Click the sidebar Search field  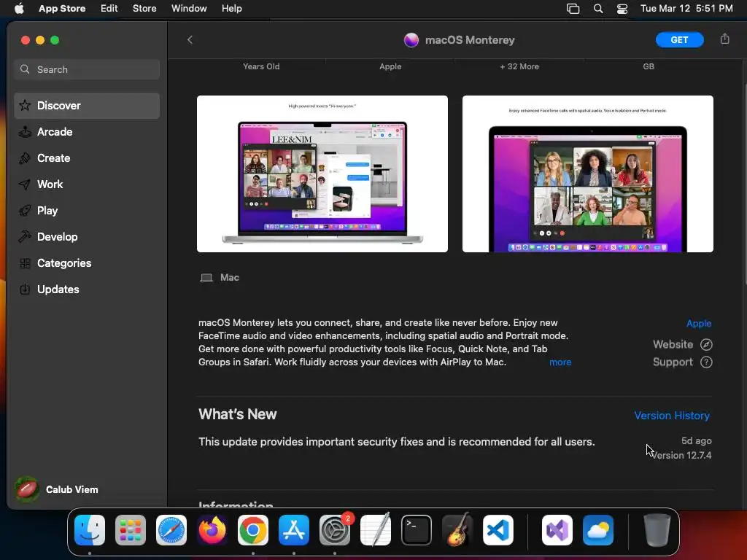[x=87, y=69]
